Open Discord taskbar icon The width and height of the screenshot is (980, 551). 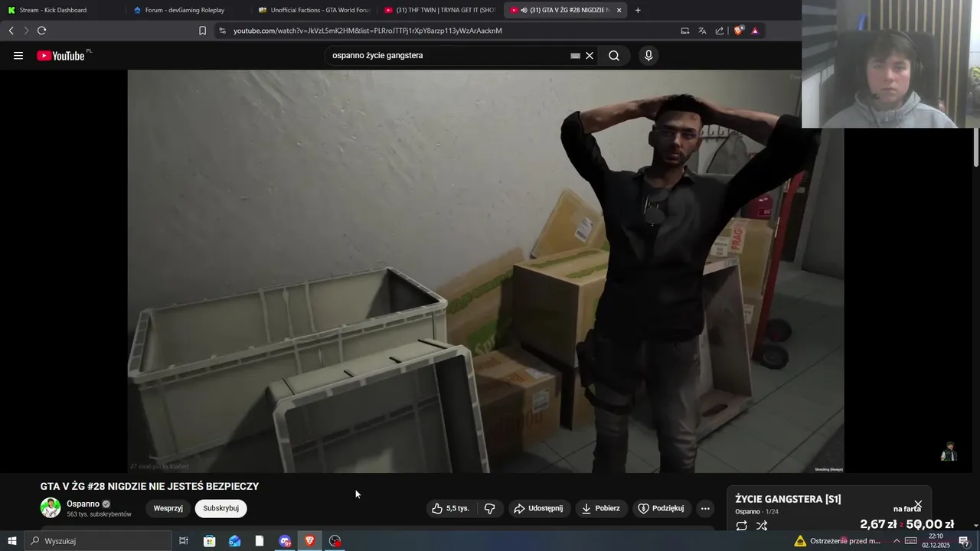click(285, 541)
